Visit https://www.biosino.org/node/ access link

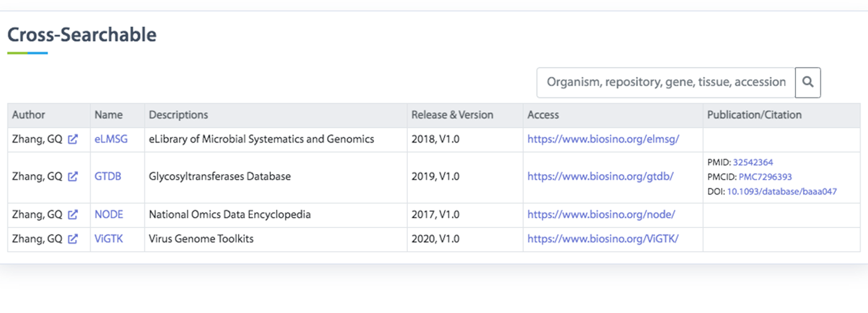click(x=601, y=214)
